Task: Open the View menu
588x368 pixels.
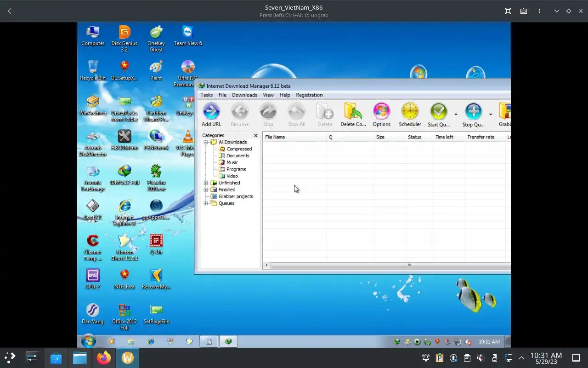Action: click(268, 95)
